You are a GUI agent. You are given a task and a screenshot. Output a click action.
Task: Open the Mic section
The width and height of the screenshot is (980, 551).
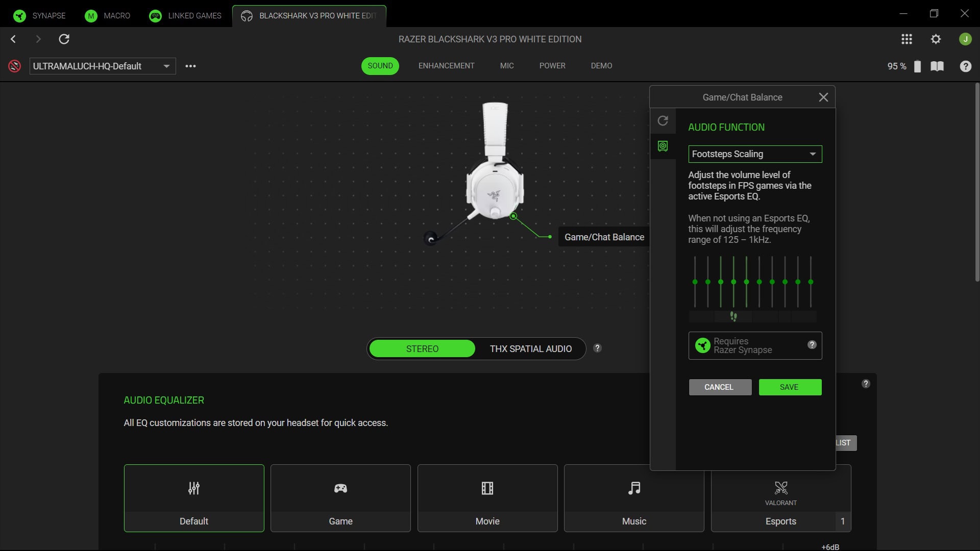(507, 66)
